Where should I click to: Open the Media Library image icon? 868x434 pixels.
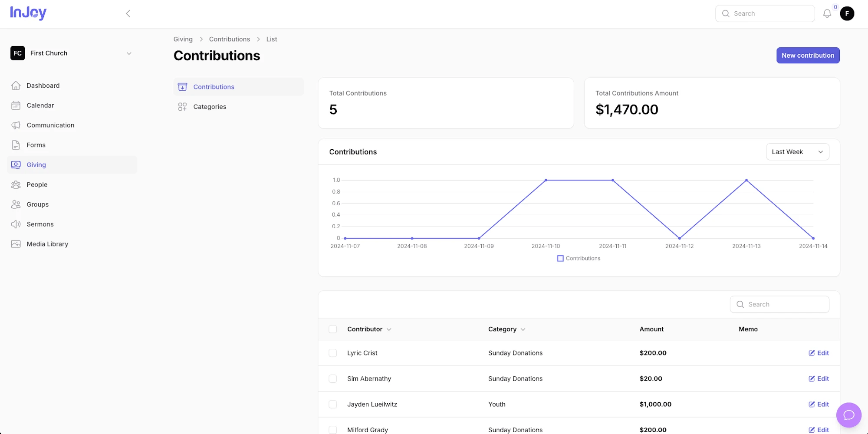(x=16, y=244)
